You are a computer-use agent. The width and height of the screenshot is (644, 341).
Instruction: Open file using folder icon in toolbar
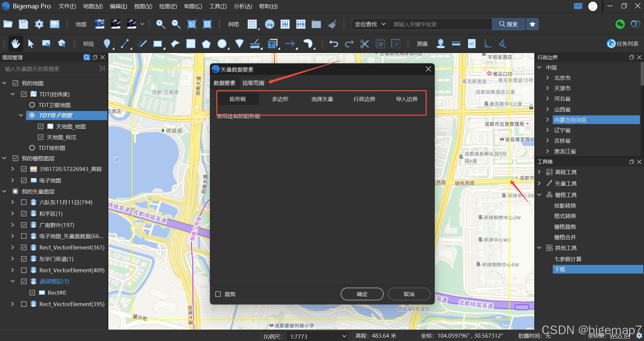(8, 24)
